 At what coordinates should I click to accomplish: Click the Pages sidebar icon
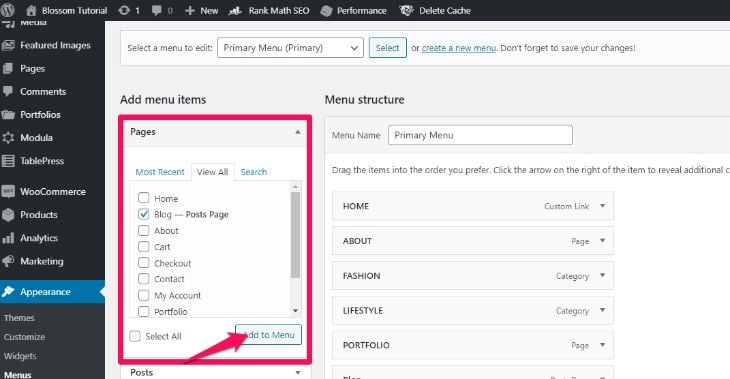click(x=8, y=68)
